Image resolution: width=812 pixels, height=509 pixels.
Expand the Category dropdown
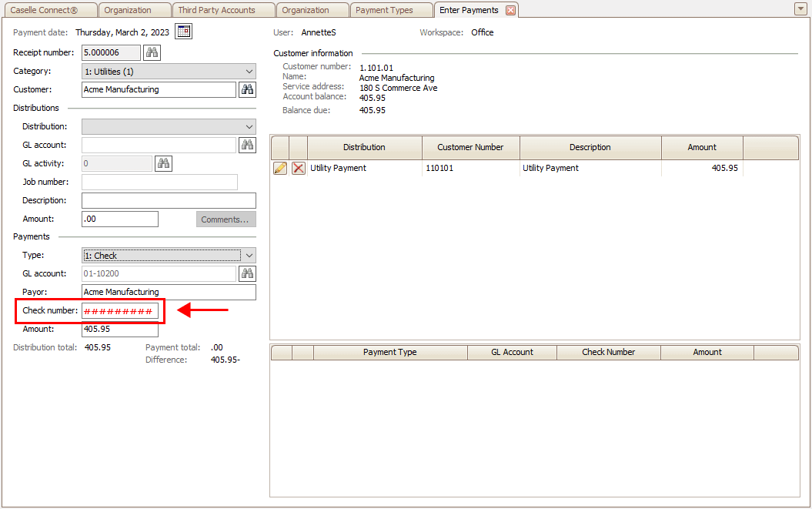[x=249, y=72]
